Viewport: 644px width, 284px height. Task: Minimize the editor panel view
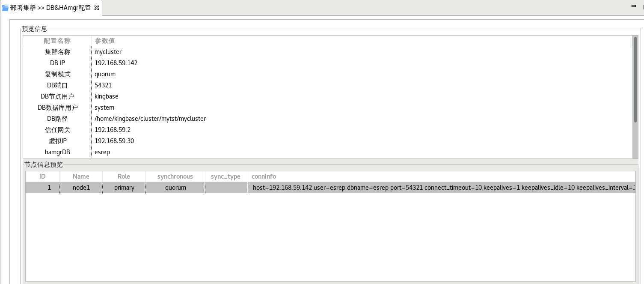coord(634,6)
